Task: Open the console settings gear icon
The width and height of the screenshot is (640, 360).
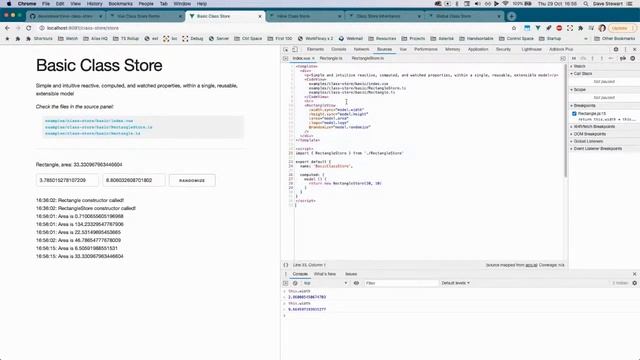Action: (634, 283)
